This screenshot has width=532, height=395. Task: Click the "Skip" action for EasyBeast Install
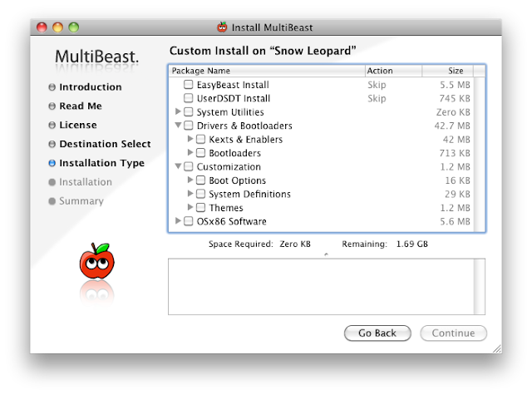pos(377,85)
